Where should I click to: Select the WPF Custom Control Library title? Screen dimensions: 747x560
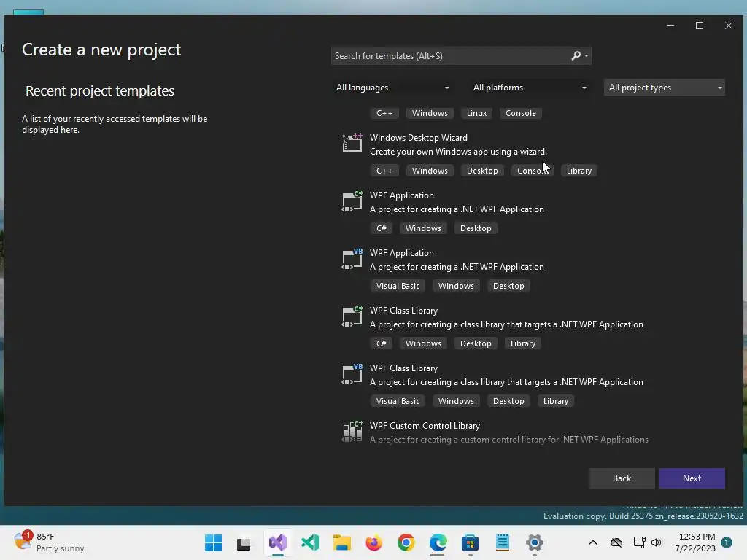425,426
